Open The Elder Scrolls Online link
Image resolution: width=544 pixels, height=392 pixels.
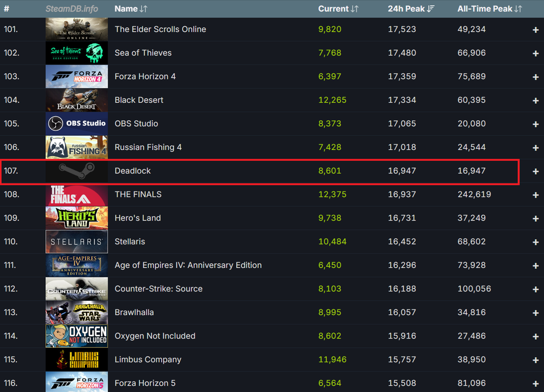tap(160, 29)
